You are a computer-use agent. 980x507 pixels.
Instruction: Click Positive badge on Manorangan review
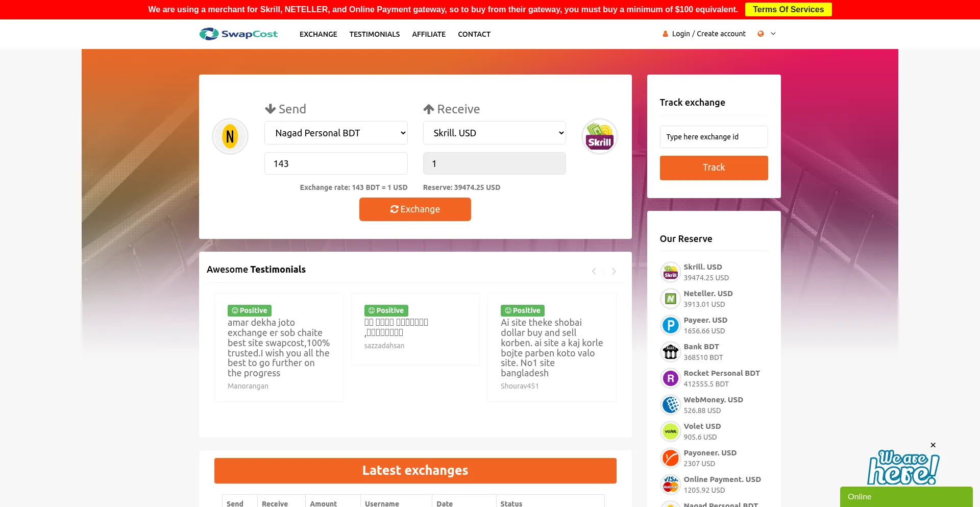pyautogui.click(x=250, y=310)
